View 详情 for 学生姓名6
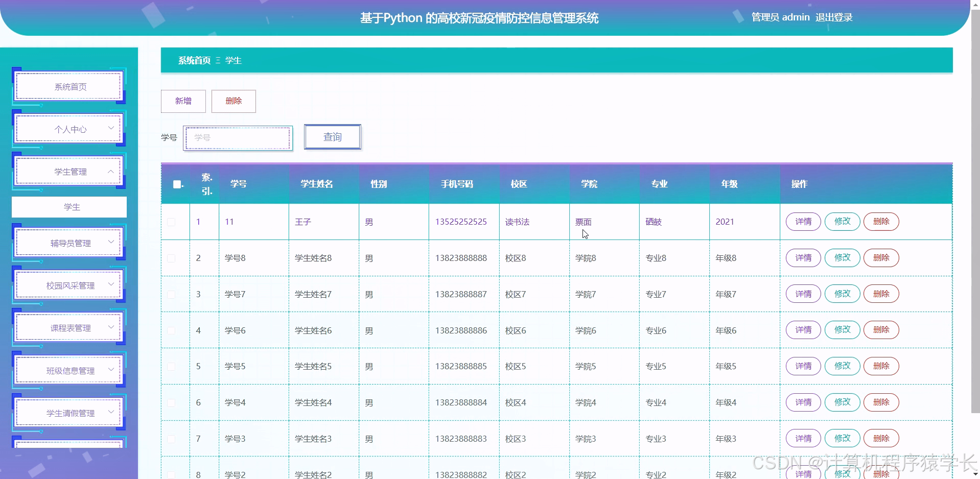Screen dimensions: 980x479 pyautogui.click(x=803, y=330)
